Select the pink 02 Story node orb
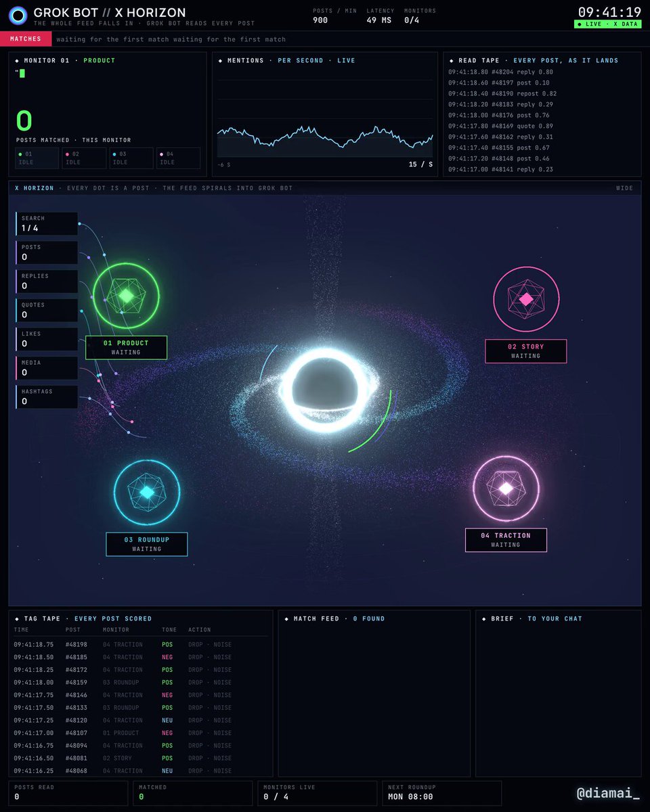 tap(526, 299)
